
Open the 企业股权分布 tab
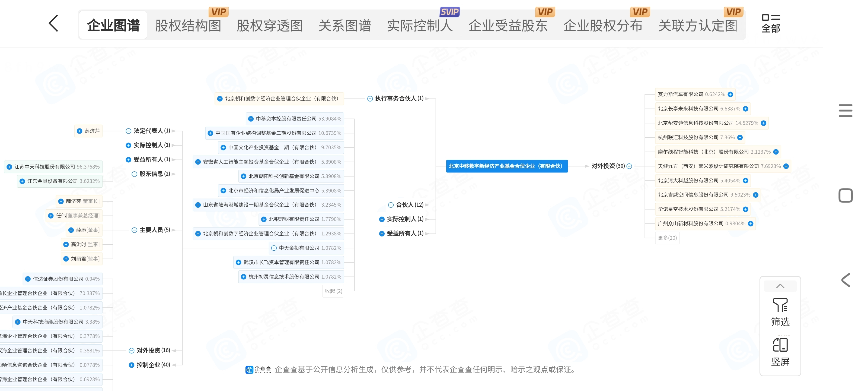pyautogui.click(x=603, y=26)
